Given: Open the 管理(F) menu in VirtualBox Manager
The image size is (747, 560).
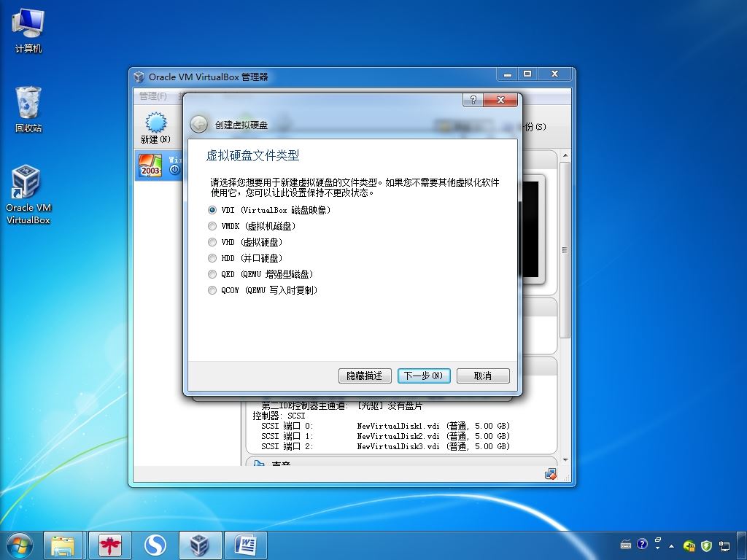Looking at the screenshot, I should coord(153,96).
